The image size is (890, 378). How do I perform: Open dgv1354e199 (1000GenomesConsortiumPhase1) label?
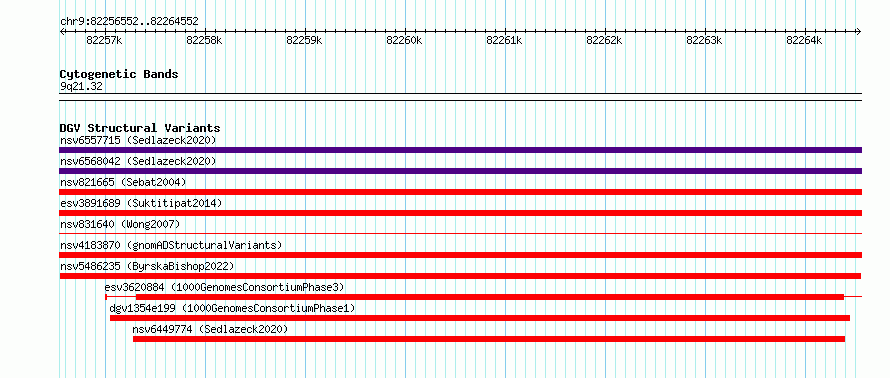click(232, 308)
